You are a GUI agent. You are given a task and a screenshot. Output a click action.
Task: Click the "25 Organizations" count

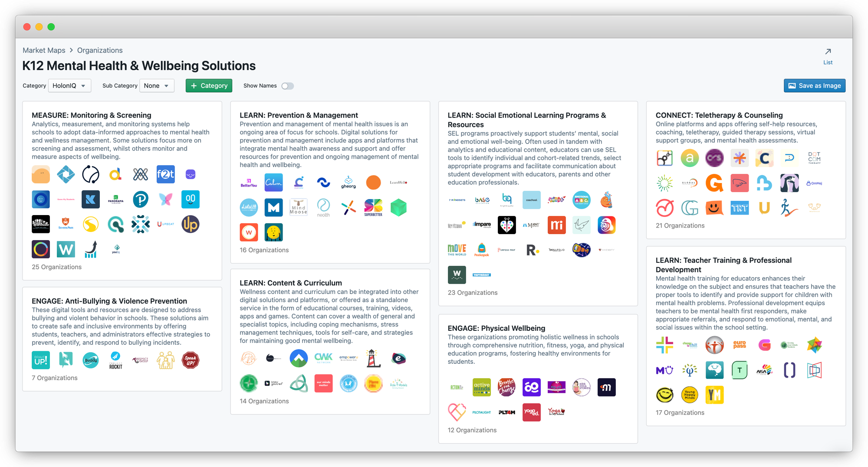(x=56, y=267)
